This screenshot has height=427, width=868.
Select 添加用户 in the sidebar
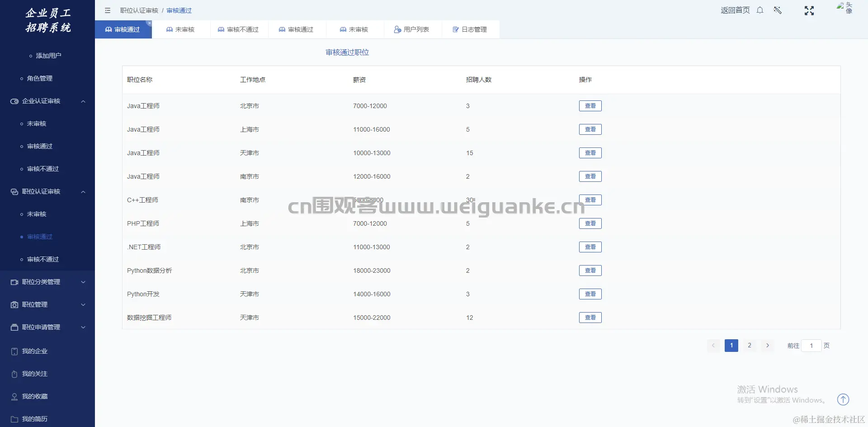47,56
